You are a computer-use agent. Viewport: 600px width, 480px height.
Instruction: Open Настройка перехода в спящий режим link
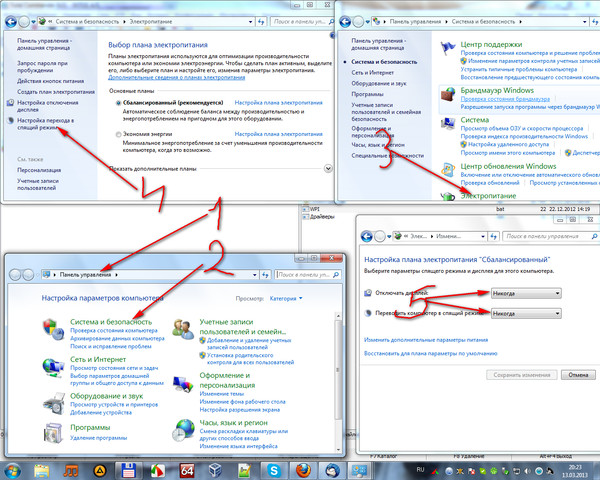pos(46,124)
